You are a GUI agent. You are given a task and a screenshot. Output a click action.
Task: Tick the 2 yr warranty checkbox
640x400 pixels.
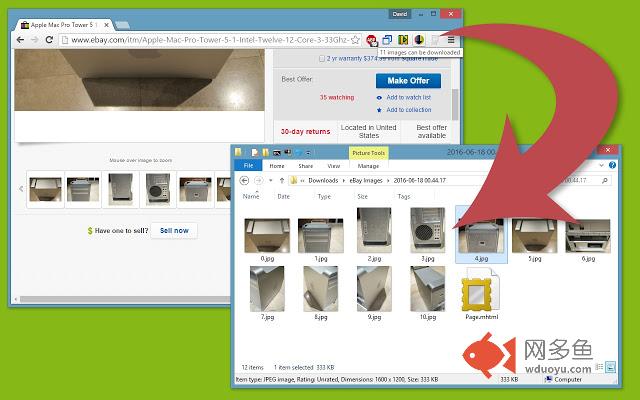pyautogui.click(x=322, y=59)
